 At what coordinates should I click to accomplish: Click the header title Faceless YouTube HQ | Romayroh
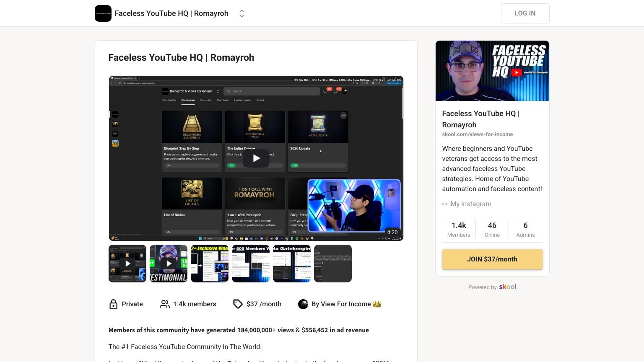click(171, 13)
